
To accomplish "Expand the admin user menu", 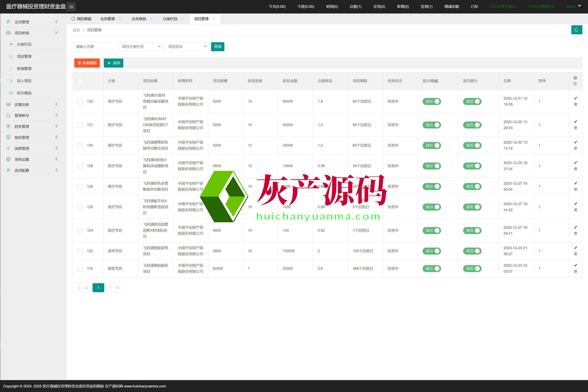I will tap(573, 6).
